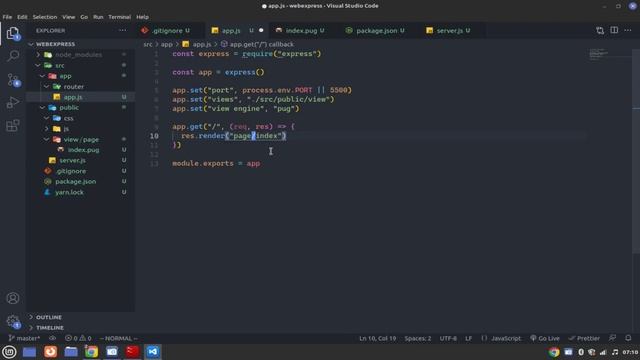640x360 pixels.
Task: Click Ln 10, Col 19 position indicator
Action: tap(378, 338)
